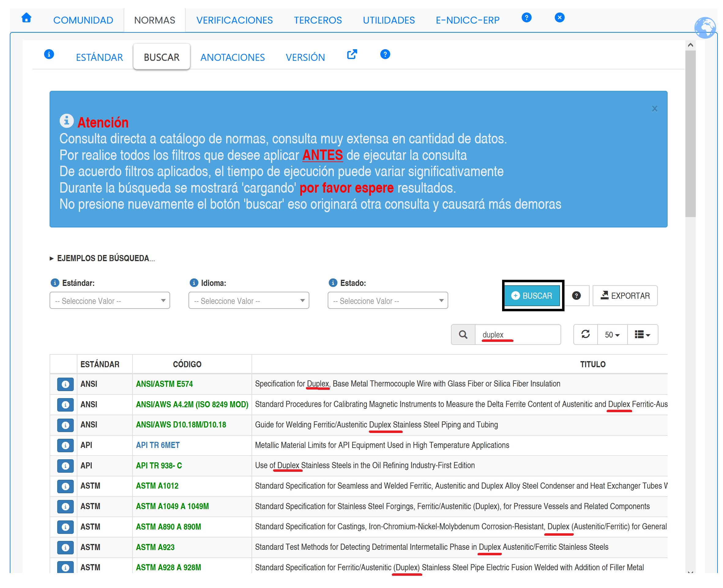This screenshot has height=588, width=723.
Task: Expand Ejemplos de búsqueda section
Action: tap(102, 258)
